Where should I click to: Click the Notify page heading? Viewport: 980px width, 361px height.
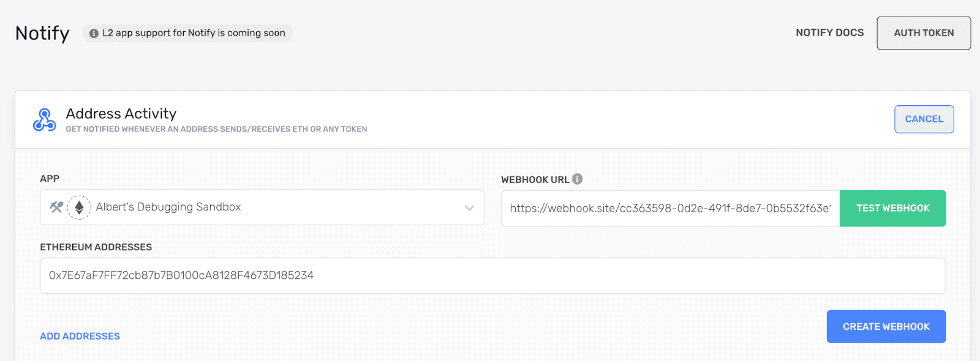pyautogui.click(x=42, y=33)
